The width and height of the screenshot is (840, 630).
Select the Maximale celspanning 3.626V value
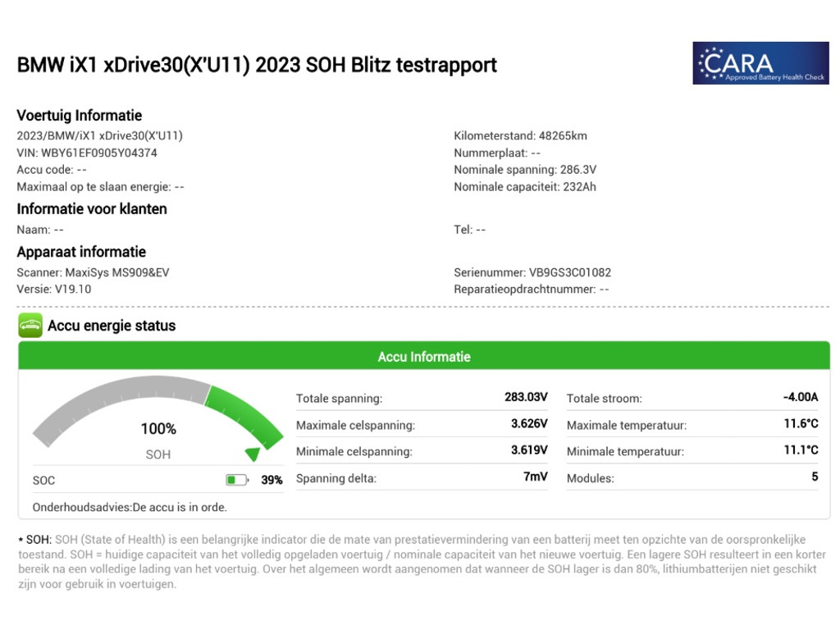pos(528,424)
